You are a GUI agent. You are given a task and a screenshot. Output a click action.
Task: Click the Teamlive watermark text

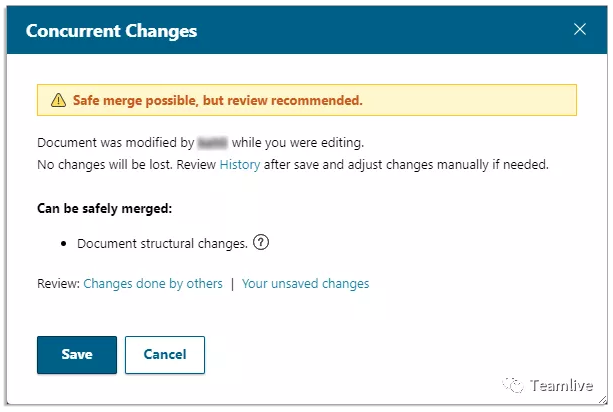coord(561,386)
